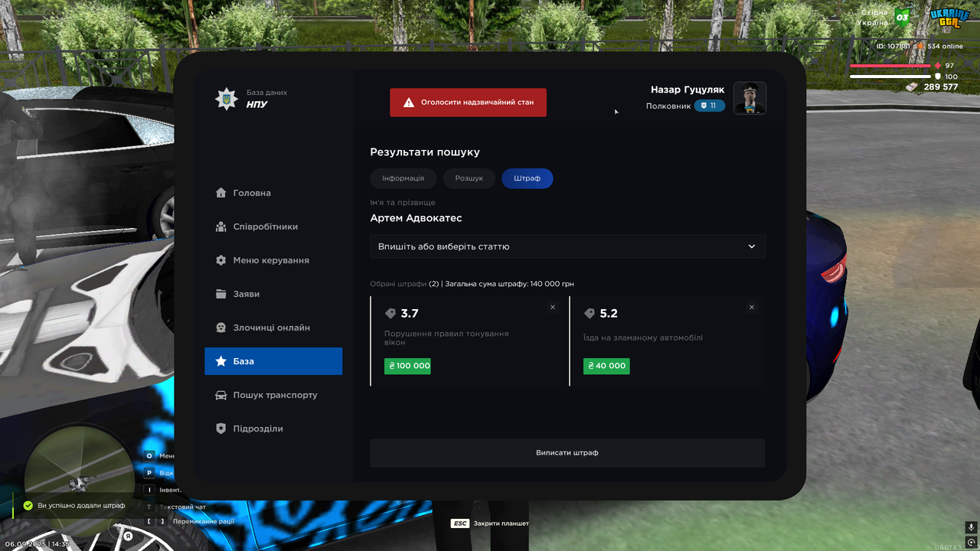Click the red health cross icon
Screen dimensions: 980x551
[938, 66]
